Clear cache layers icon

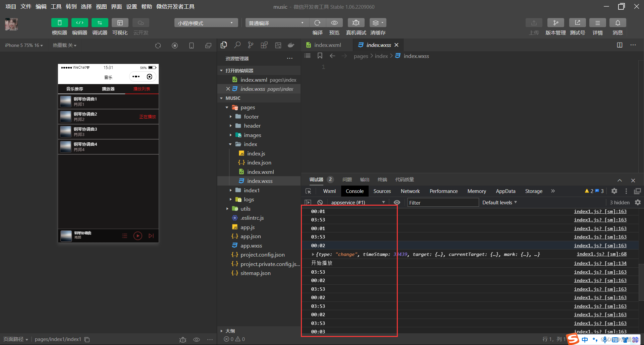(378, 23)
